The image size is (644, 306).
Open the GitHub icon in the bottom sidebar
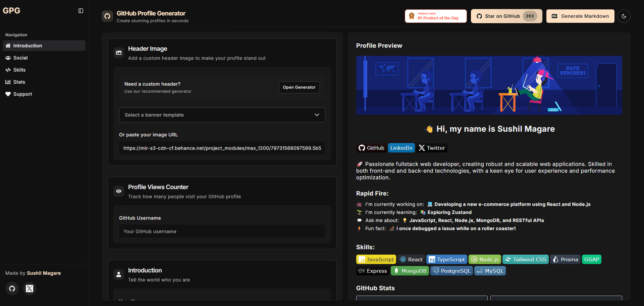[x=12, y=289]
